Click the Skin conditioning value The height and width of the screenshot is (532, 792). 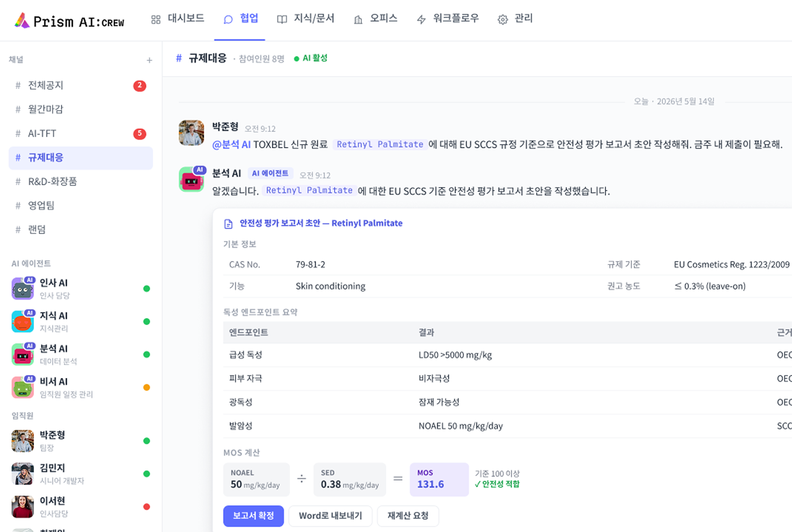coord(330,286)
